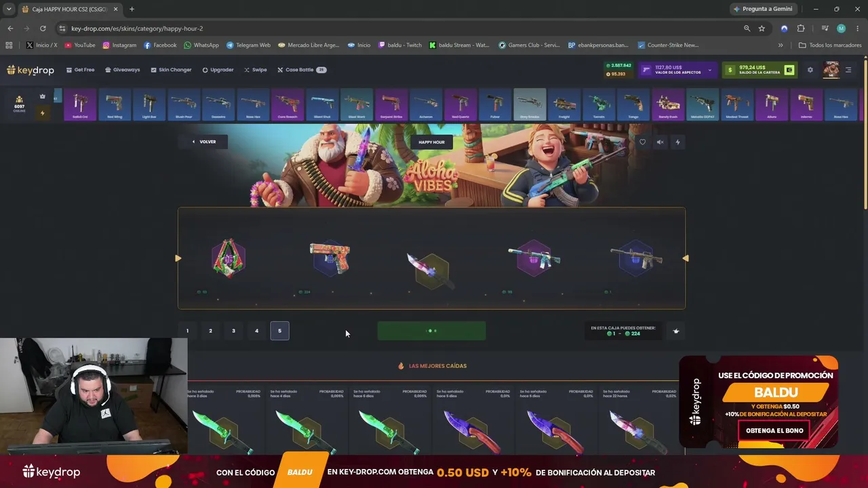Open the Get Free menu item
This screenshot has width=868, height=488.
81,70
